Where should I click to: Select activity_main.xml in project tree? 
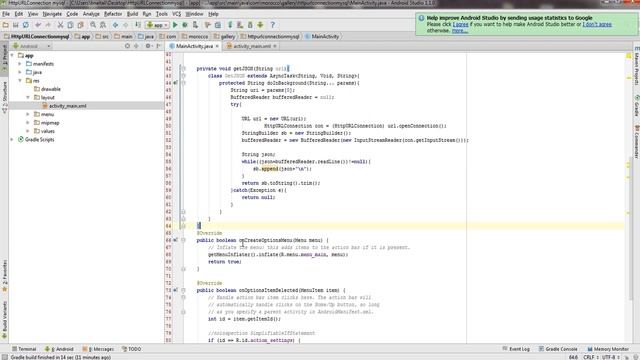[67, 106]
